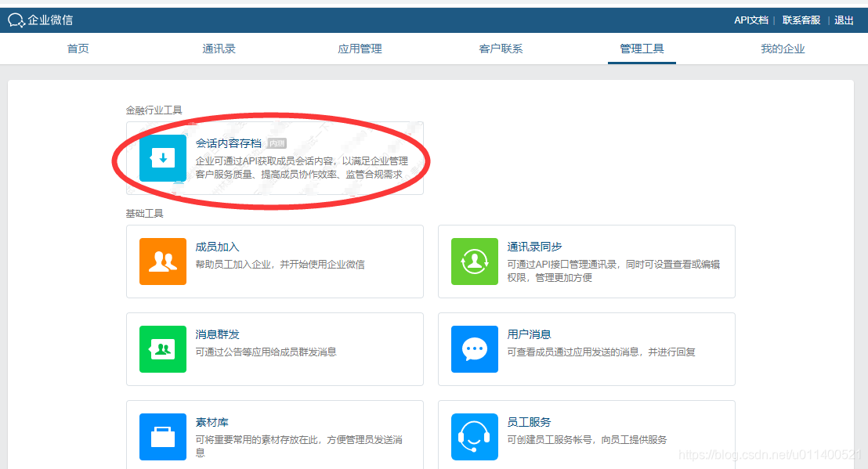Click the 企业微信 logo icon
This screenshot has height=469, width=868.
click(x=16, y=20)
